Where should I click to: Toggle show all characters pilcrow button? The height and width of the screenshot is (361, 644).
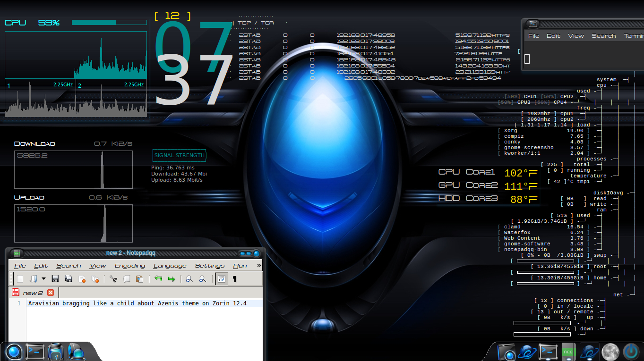[234, 279]
